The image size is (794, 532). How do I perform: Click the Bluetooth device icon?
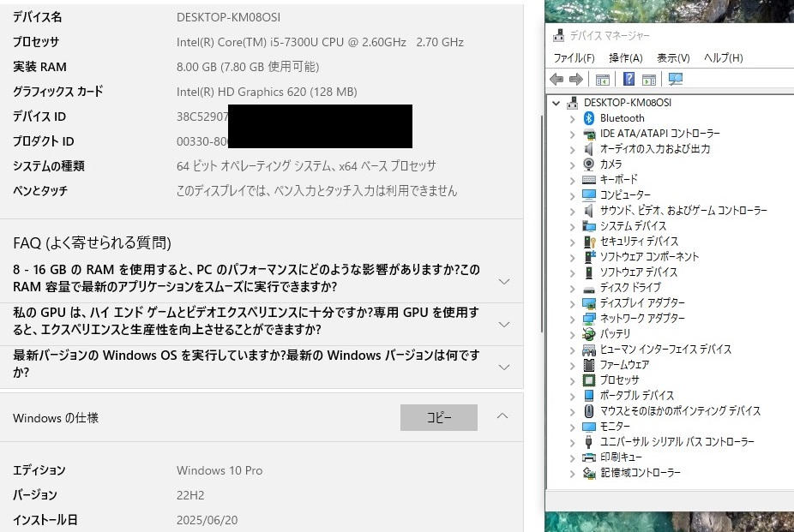point(588,118)
